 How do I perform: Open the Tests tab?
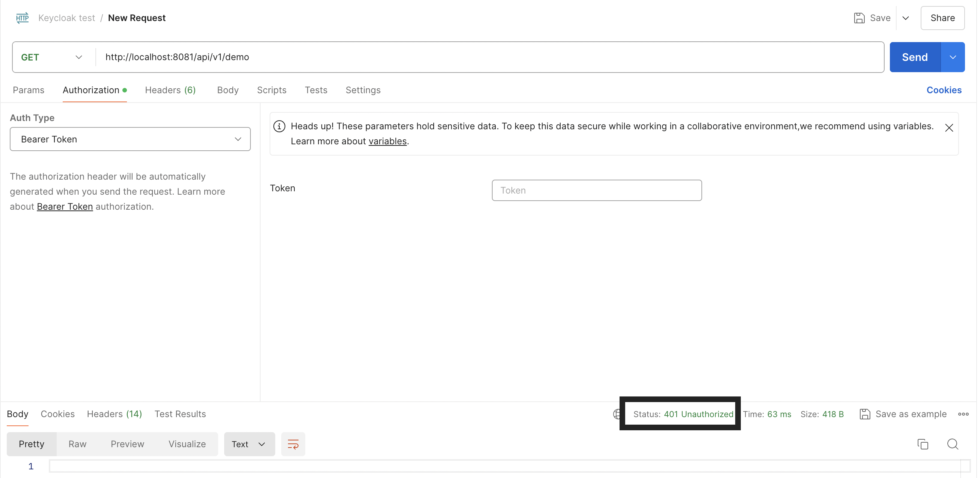tap(316, 90)
